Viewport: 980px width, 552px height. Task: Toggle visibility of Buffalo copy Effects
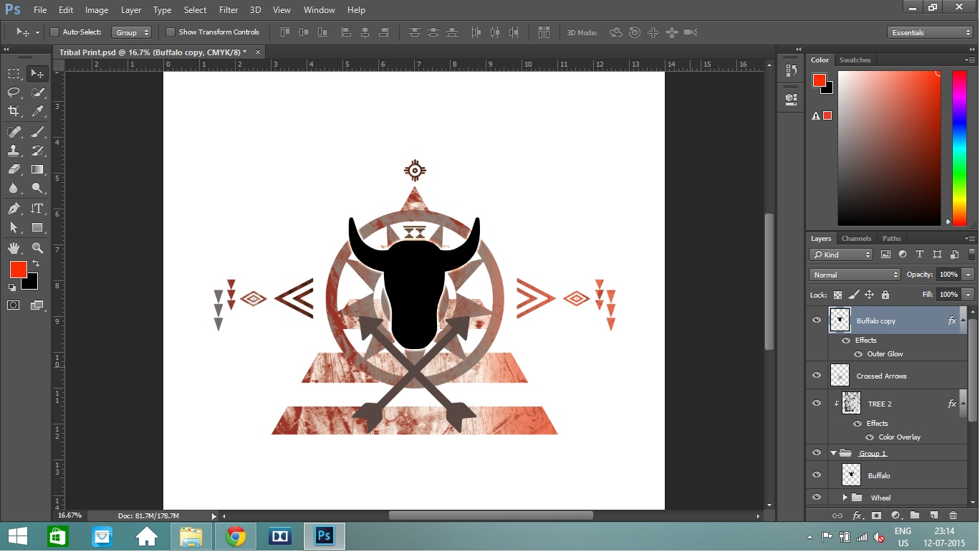846,341
